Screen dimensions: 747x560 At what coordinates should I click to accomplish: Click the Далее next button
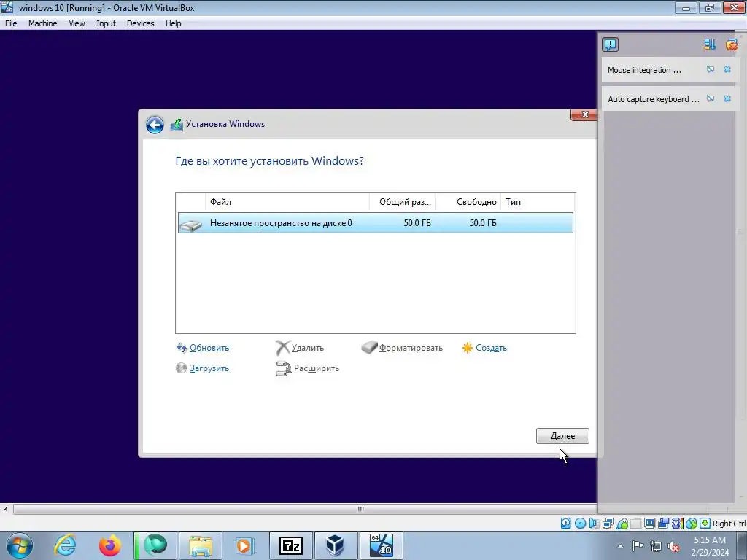[x=562, y=436]
